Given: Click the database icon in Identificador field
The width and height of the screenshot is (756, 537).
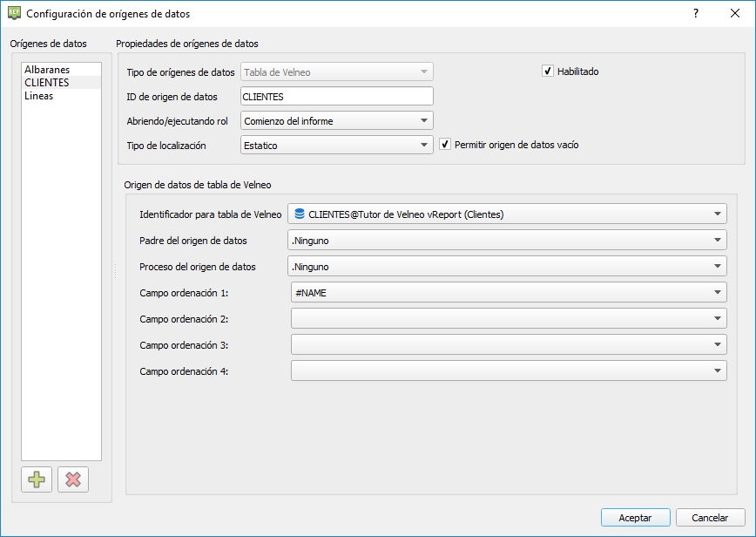Looking at the screenshot, I should (x=300, y=214).
